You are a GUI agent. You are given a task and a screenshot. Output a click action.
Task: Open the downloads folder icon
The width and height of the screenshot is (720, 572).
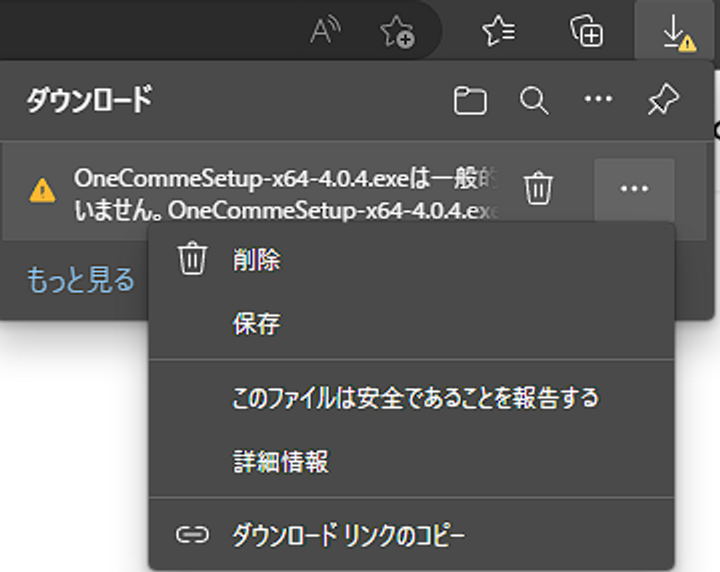470,100
